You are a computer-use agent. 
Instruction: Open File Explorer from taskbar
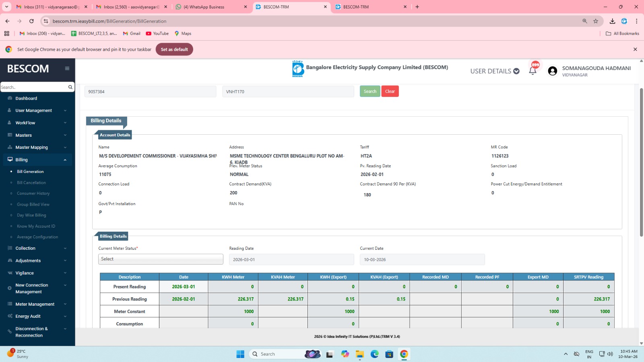359,354
